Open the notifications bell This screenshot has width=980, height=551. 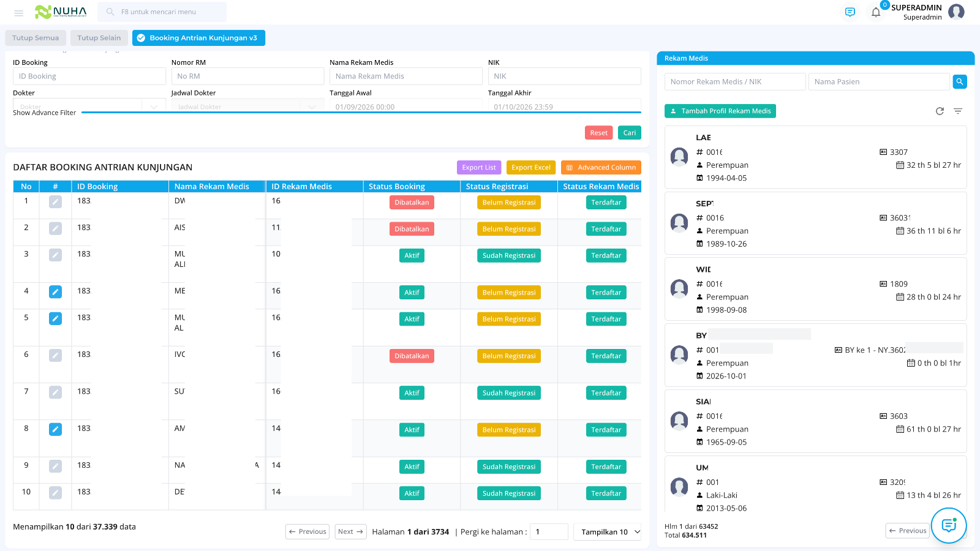pos(876,12)
